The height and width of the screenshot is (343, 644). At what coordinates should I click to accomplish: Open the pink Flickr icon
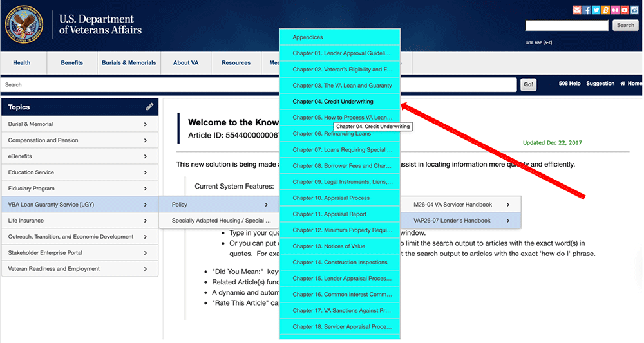click(616, 10)
